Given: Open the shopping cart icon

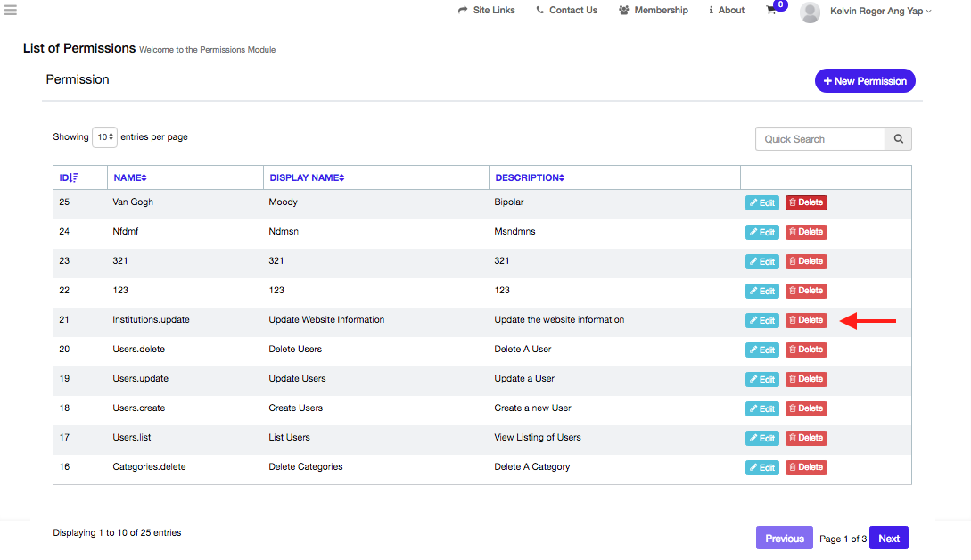Looking at the screenshot, I should coord(771,11).
